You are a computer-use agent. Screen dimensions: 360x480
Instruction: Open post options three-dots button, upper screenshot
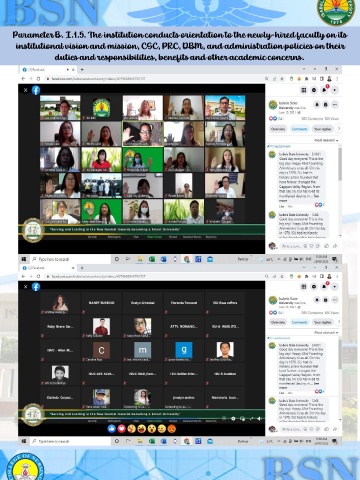tap(335, 105)
